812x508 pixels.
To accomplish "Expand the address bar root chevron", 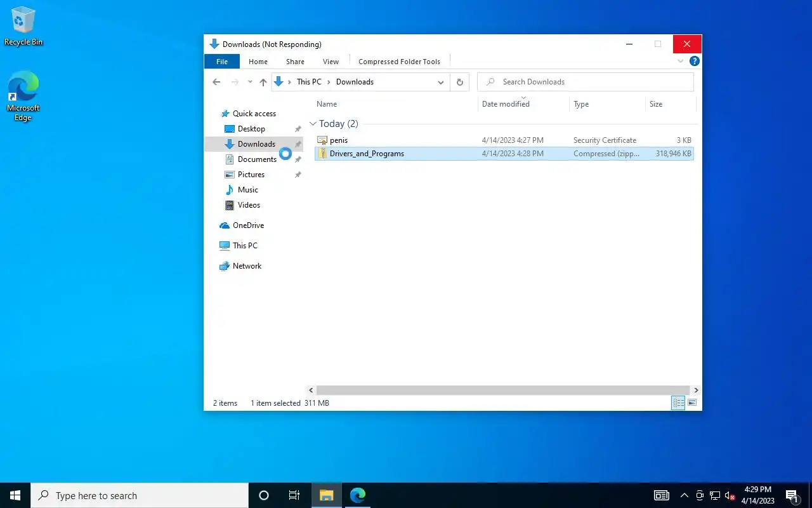I will pos(290,82).
